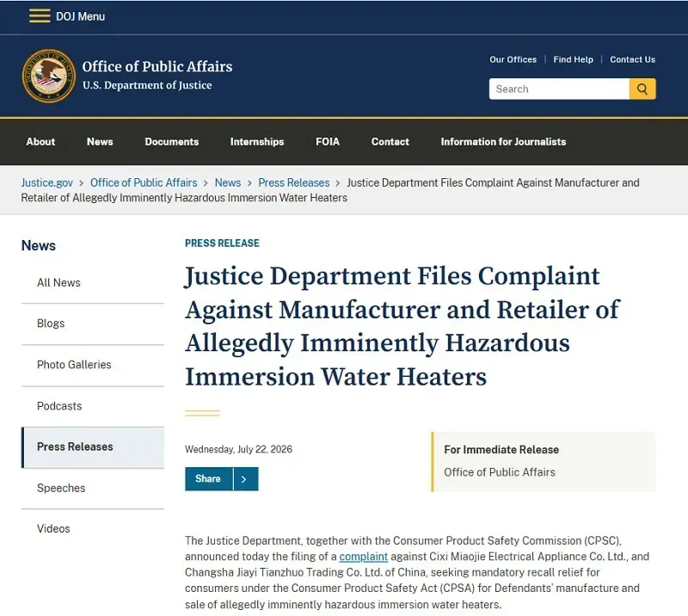Open Information for Journalists menu

click(x=503, y=142)
